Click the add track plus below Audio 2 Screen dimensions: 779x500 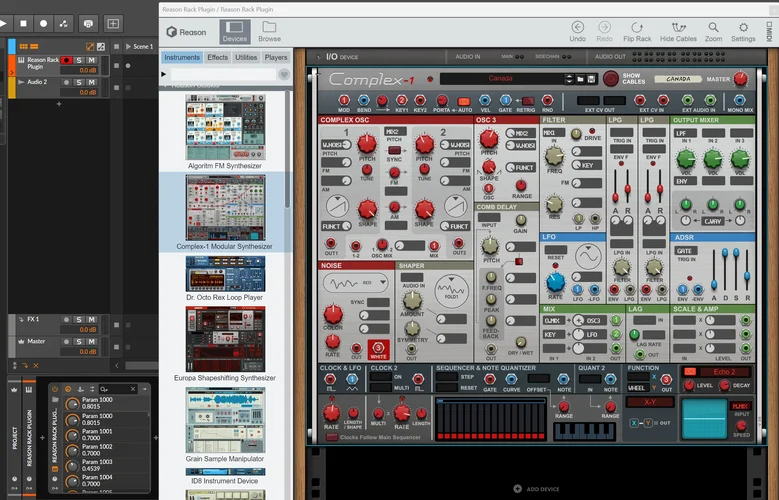59,104
